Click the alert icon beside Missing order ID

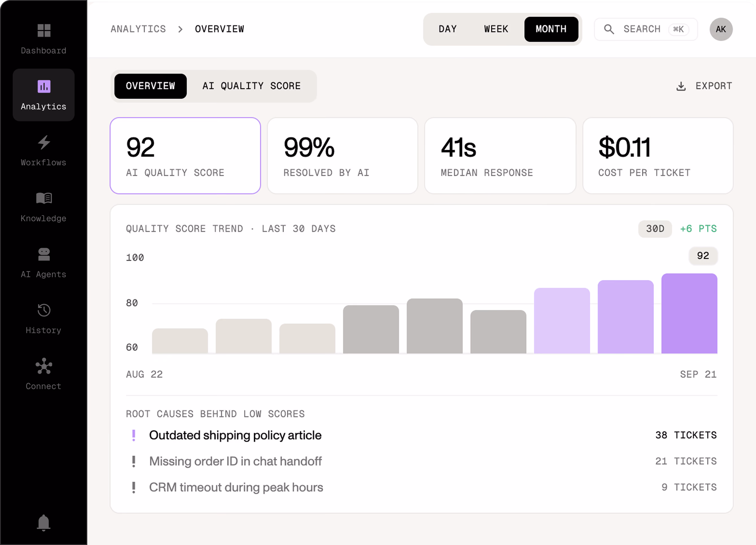coord(134,461)
